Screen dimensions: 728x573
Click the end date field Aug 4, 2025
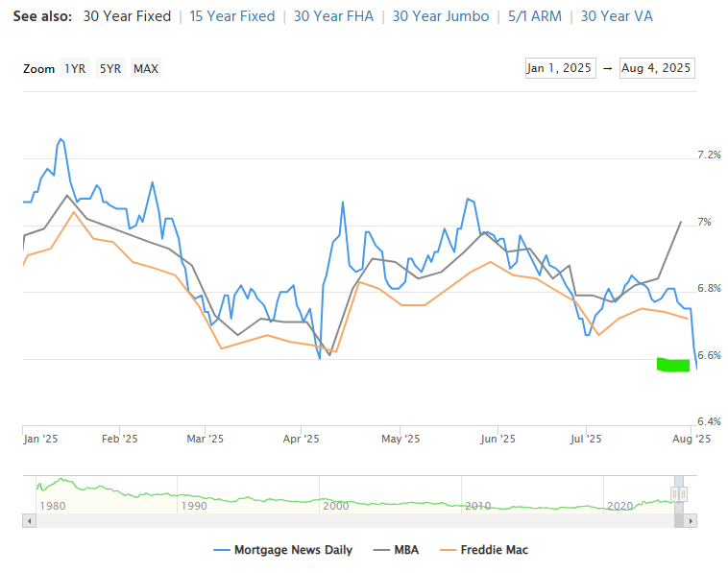click(x=657, y=68)
